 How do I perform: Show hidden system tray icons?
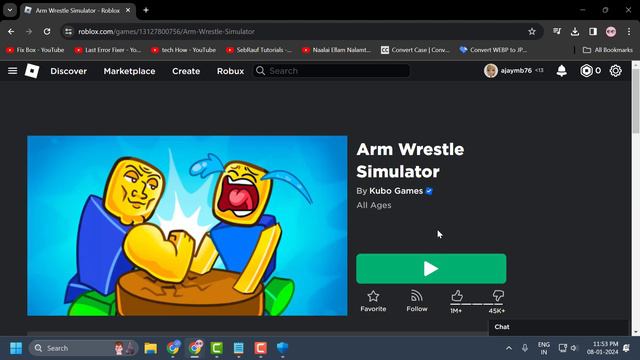coord(509,348)
